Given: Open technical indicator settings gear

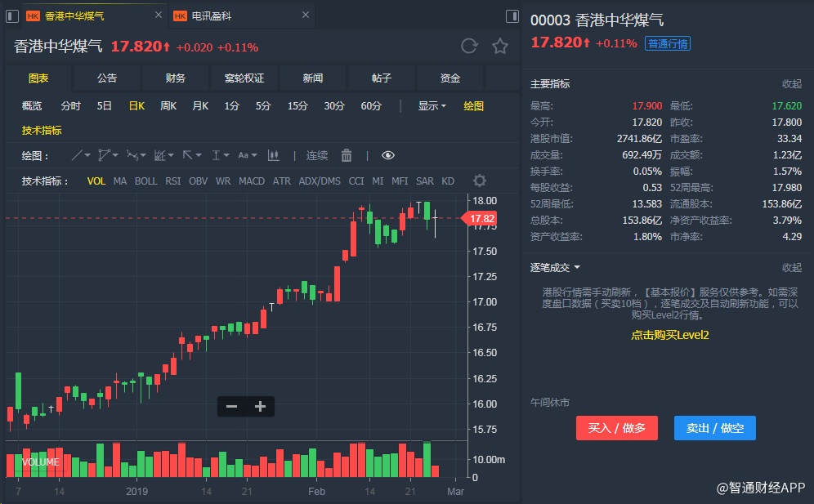Looking at the screenshot, I should pos(480,181).
